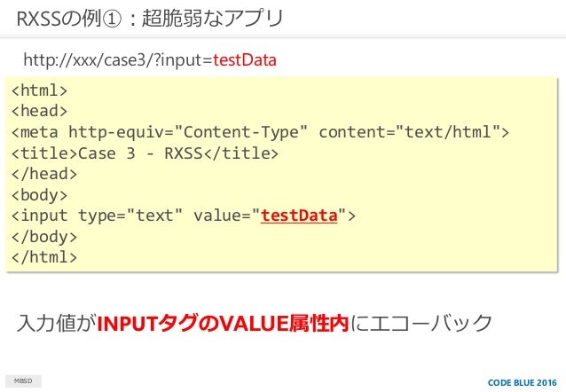The width and height of the screenshot is (566, 392).
Task: Click the meta http-equiv Content-Type line
Action: pyautogui.click(x=260, y=132)
